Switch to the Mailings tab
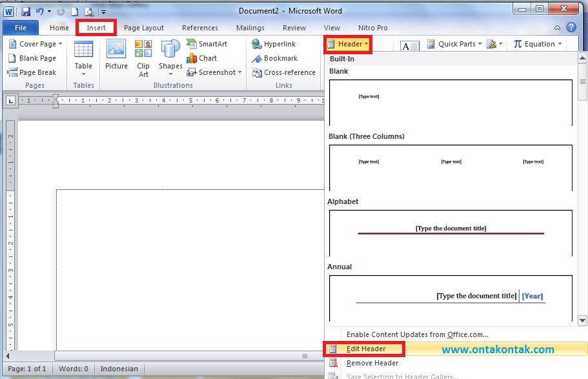Viewport: 588px width, 379px height. 250,28
